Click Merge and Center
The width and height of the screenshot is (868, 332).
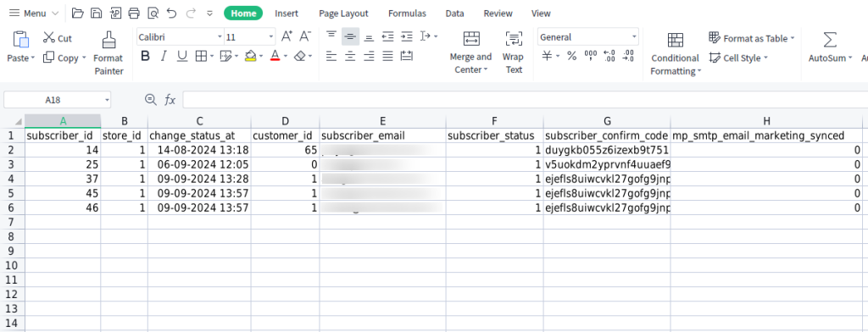pyautogui.click(x=471, y=53)
